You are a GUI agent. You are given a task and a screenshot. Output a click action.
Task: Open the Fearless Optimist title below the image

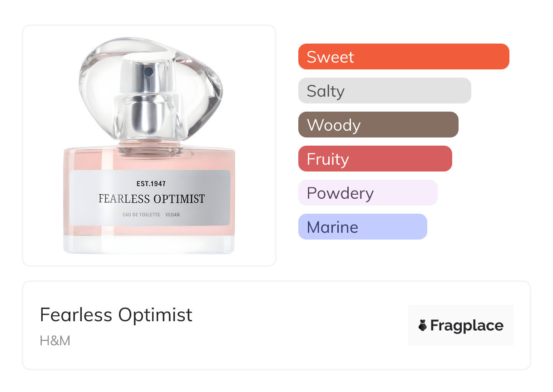point(116,314)
